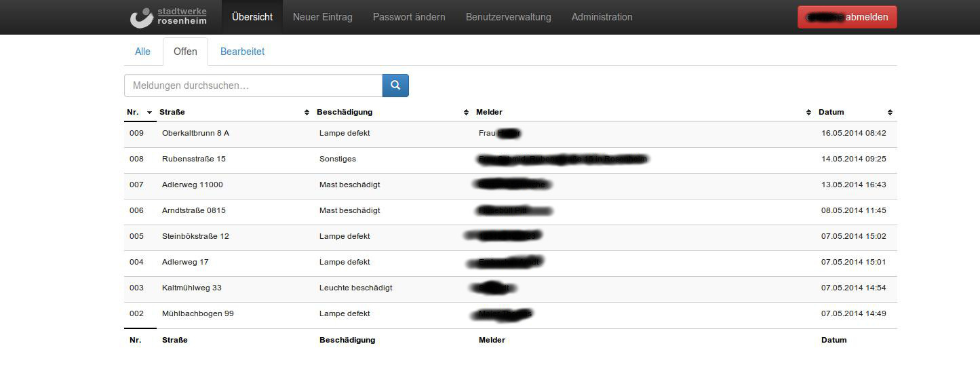The height and width of the screenshot is (365, 980).
Task: Switch to the Bearbeitet tab
Action: [x=242, y=52]
